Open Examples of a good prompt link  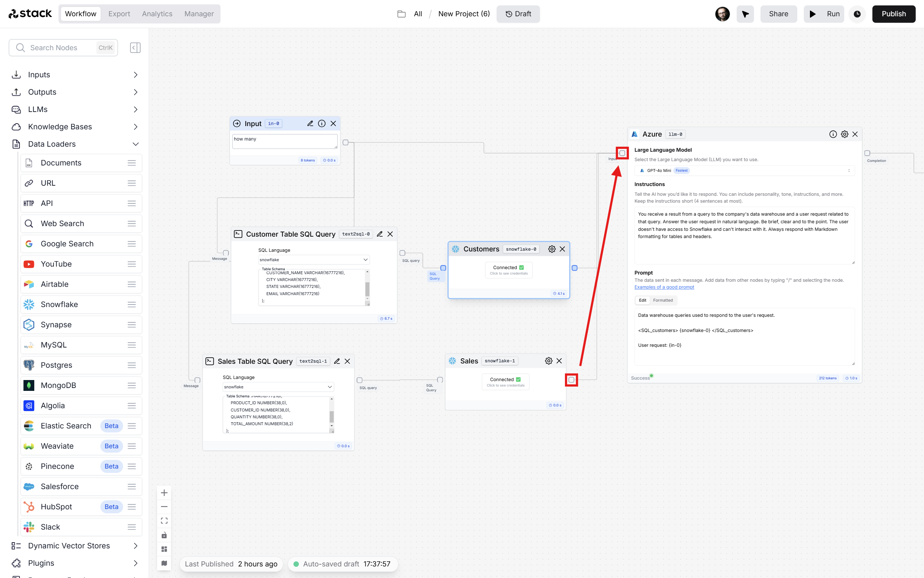point(664,287)
